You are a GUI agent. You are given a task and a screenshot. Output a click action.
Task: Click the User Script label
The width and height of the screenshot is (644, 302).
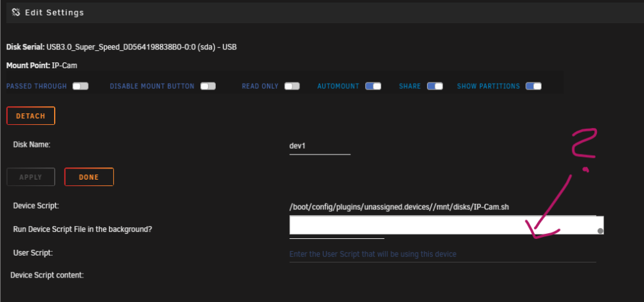point(33,253)
